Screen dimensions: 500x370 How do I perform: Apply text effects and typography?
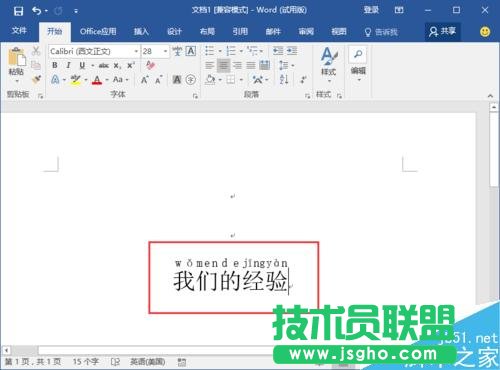(55, 80)
